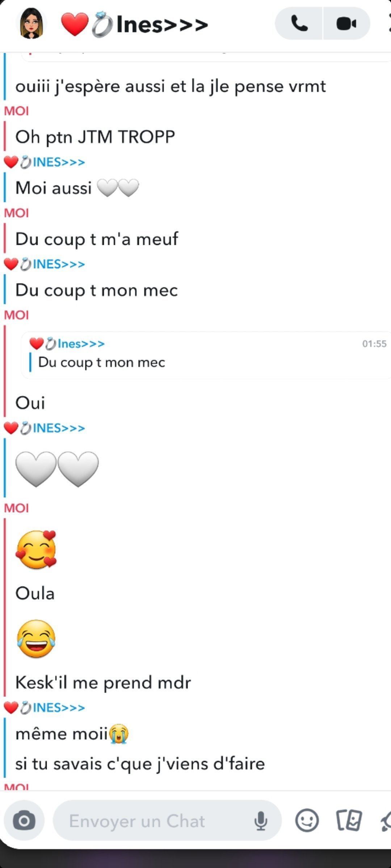Open the memories cards icon
Viewport: 391px width, 868px height.
(x=349, y=821)
